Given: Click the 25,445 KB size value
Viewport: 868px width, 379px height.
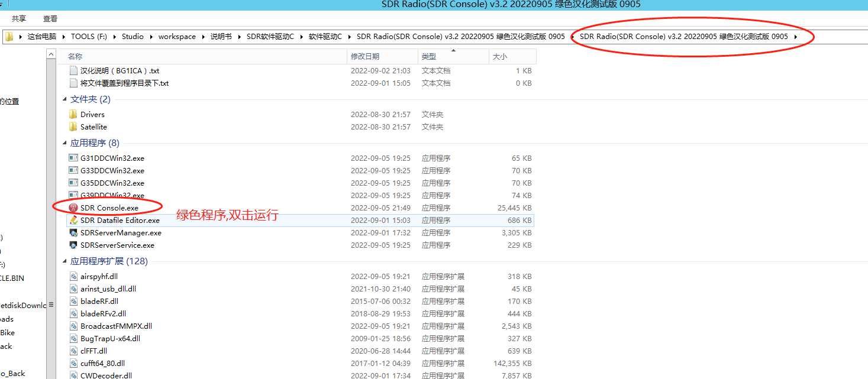Looking at the screenshot, I should (x=515, y=208).
